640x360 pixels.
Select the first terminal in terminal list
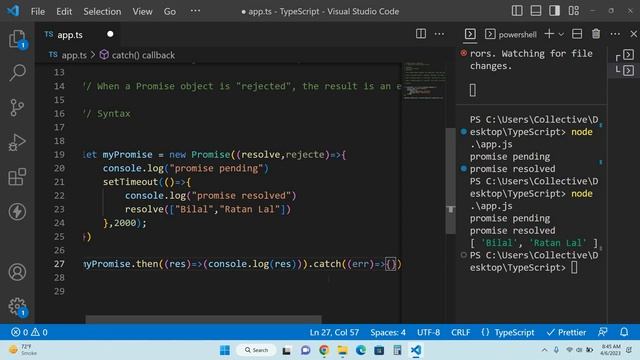pyautogui.click(x=629, y=54)
